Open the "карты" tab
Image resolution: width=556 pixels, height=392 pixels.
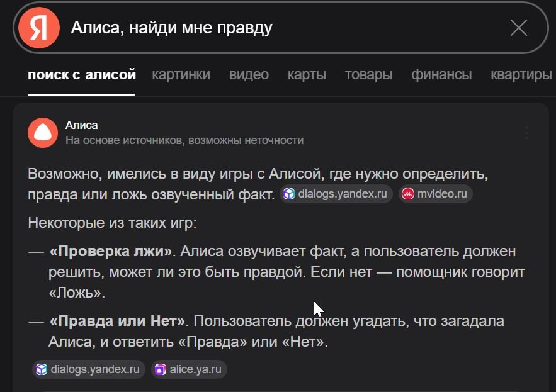tap(307, 74)
